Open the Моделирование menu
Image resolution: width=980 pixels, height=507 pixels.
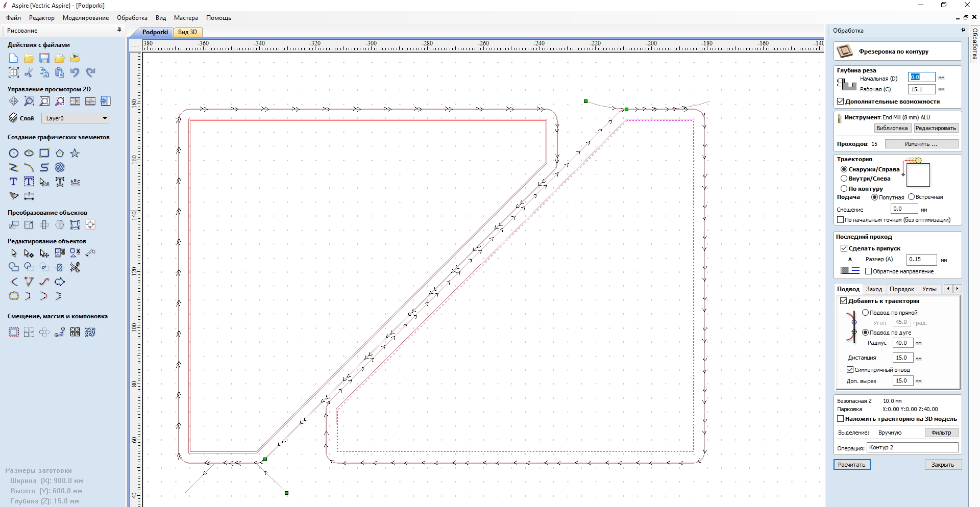(x=86, y=18)
